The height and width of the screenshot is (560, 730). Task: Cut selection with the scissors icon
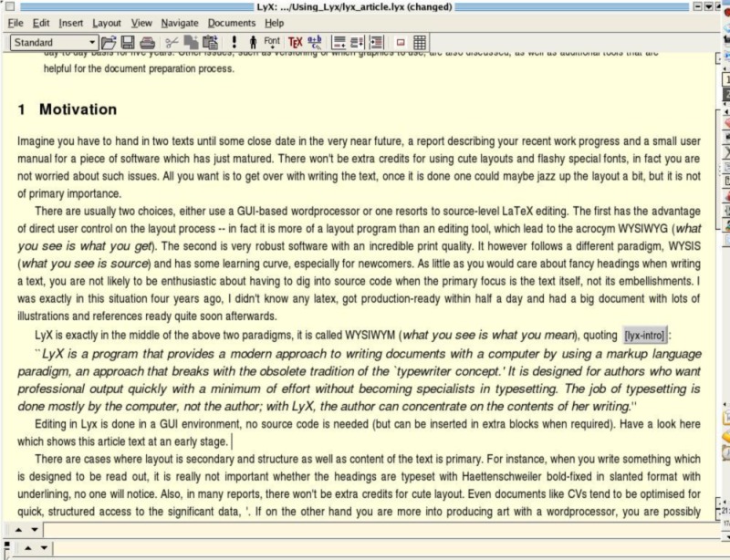pos(172,42)
